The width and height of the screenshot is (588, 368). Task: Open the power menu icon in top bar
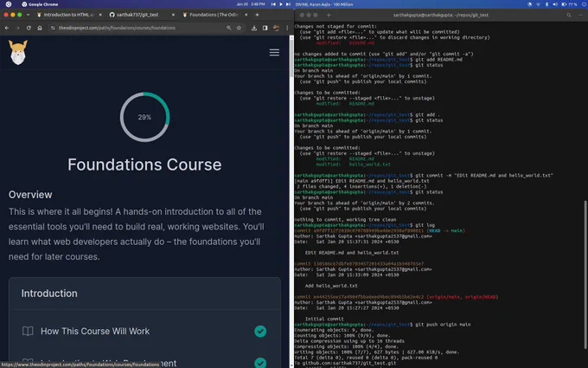(585, 4)
